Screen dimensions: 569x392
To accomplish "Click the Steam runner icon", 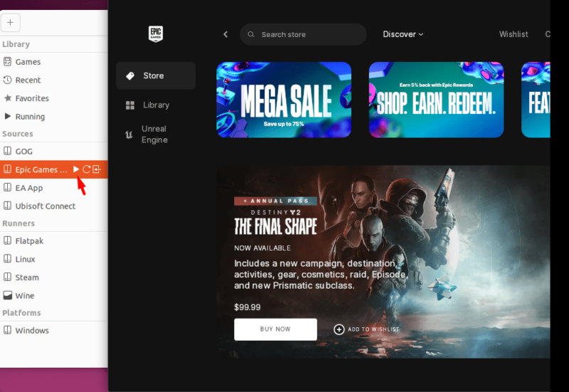I will tap(7, 277).
